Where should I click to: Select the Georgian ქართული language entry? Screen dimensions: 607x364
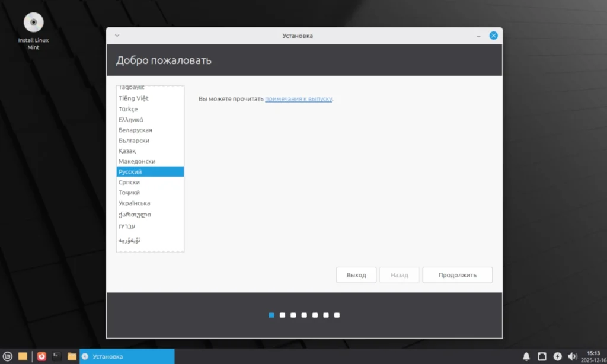(150, 214)
